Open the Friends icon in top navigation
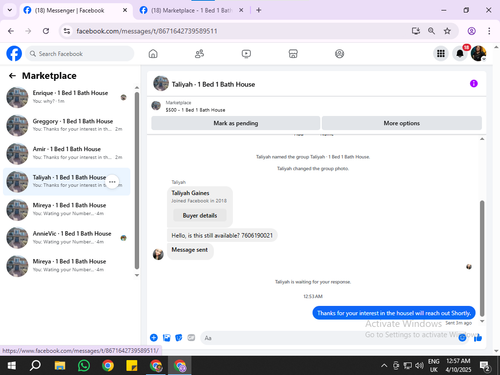500x375 pixels. tap(199, 54)
